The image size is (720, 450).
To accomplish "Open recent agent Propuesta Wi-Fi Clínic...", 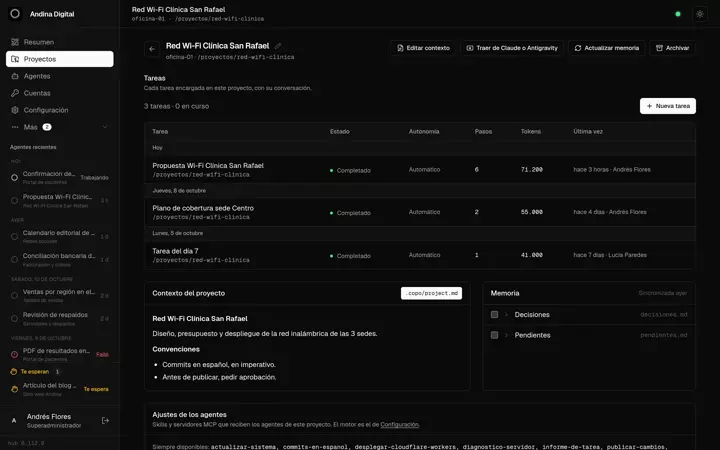I will pyautogui.click(x=60, y=201).
